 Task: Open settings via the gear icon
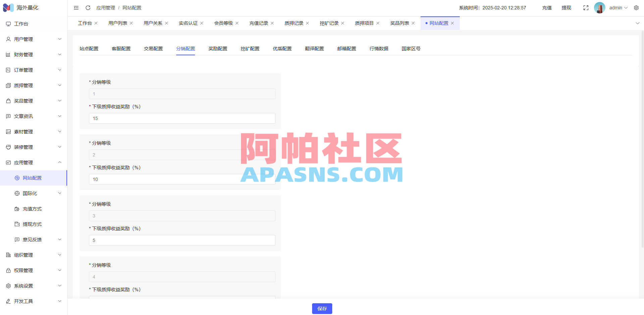(x=636, y=7)
